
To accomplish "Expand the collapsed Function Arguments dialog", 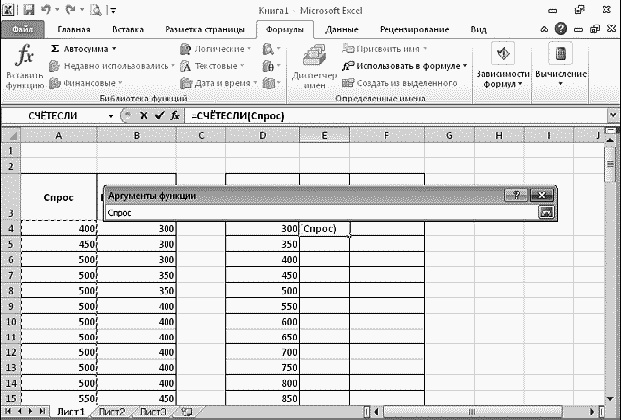I will [545, 212].
